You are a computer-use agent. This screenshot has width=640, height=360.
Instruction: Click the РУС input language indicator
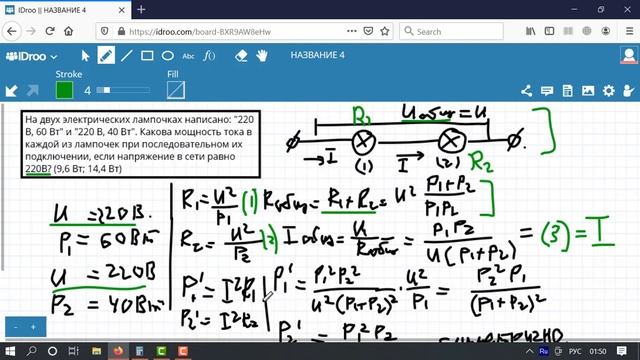575,351
